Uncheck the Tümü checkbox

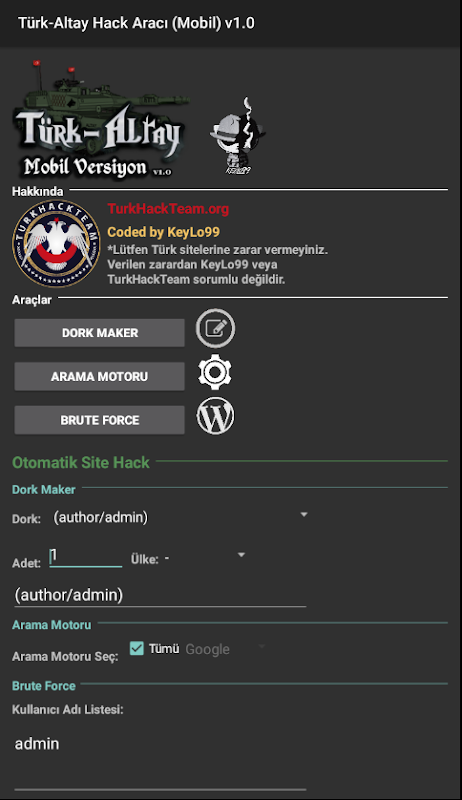pyautogui.click(x=137, y=648)
